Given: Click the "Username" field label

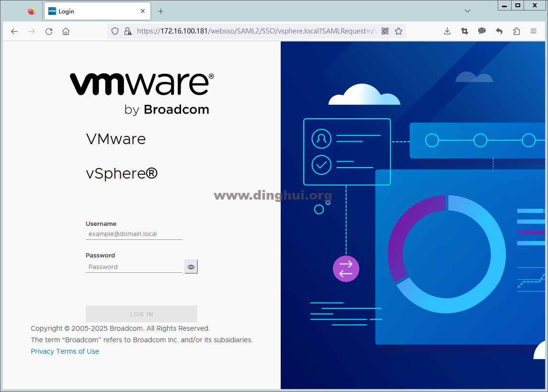Looking at the screenshot, I should 101,224.
